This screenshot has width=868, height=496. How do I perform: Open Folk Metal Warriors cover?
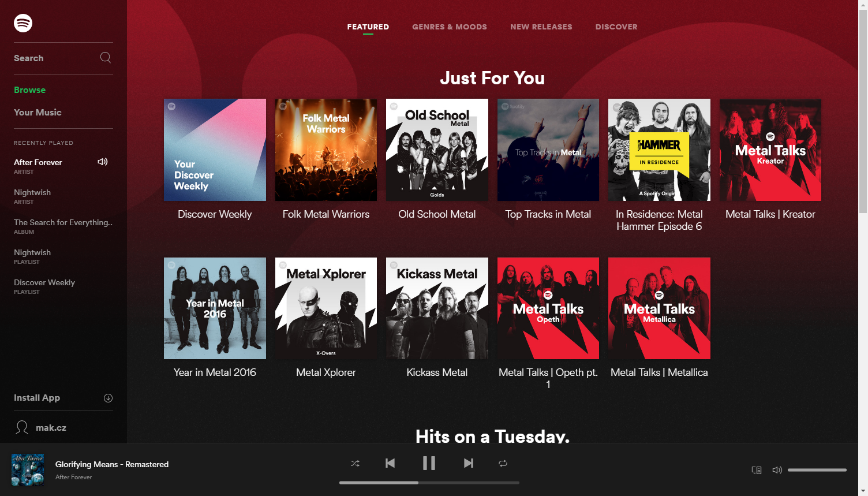(326, 150)
